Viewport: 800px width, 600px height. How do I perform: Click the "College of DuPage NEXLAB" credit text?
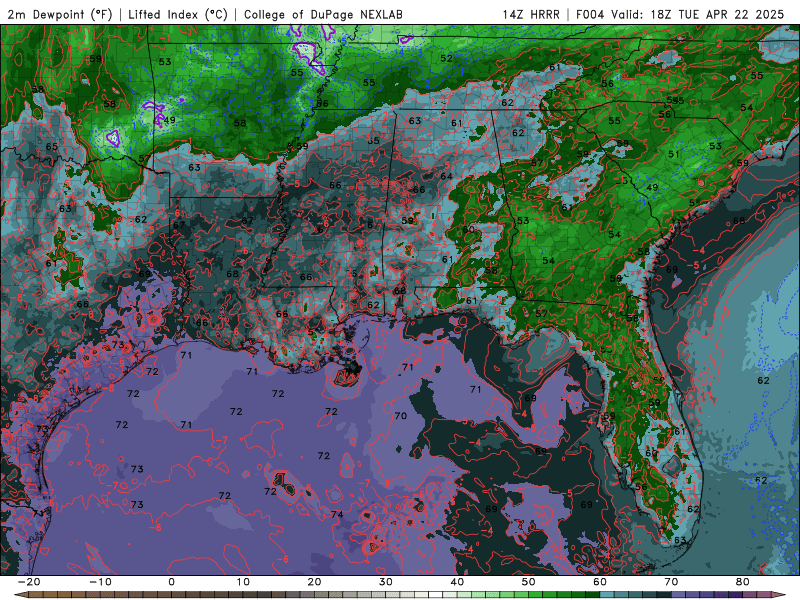click(323, 14)
